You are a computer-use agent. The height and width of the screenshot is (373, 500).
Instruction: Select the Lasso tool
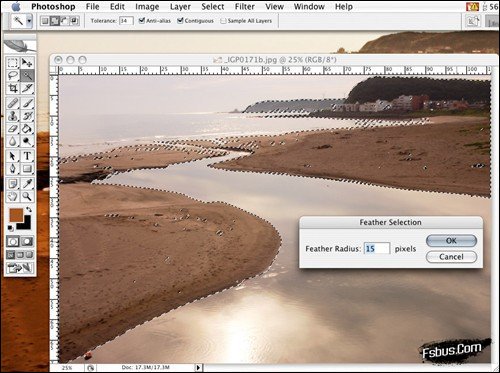13,76
